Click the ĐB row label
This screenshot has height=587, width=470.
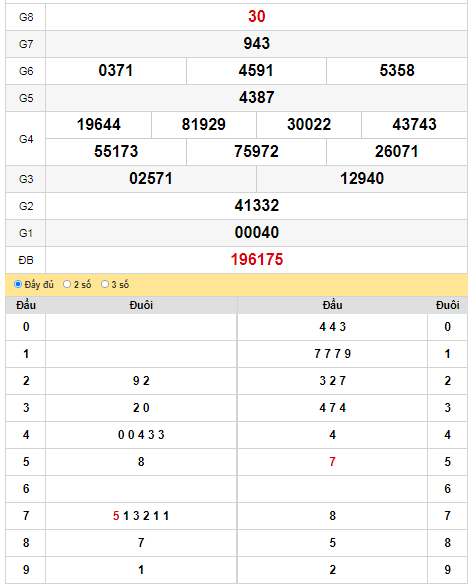pyautogui.click(x=26, y=260)
